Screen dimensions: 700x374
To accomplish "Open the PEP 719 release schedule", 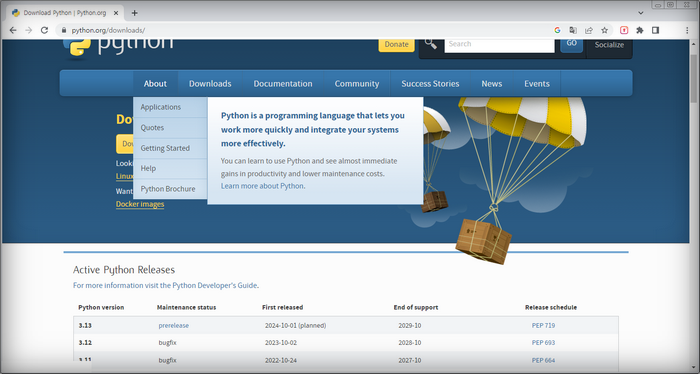I will 543,325.
